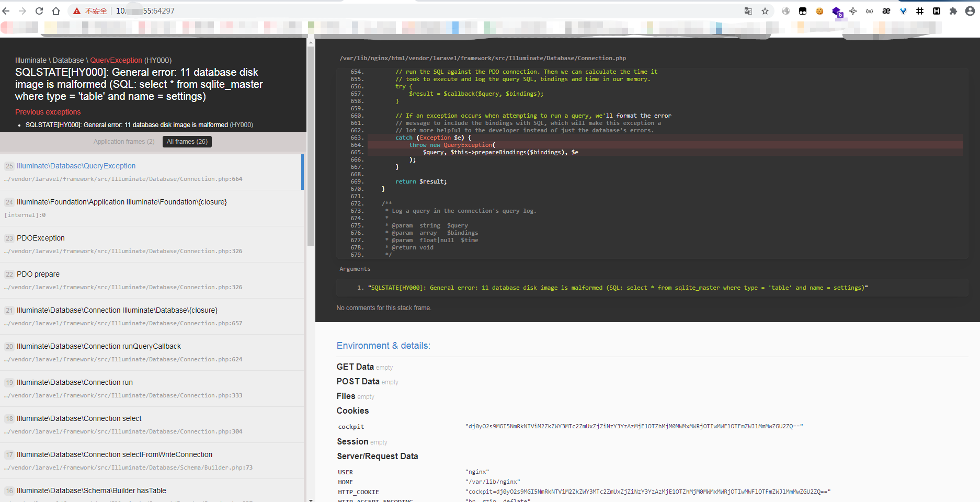Open the Tampermonkey extension icon
Viewport: 980px width, 502px height.
(x=803, y=11)
